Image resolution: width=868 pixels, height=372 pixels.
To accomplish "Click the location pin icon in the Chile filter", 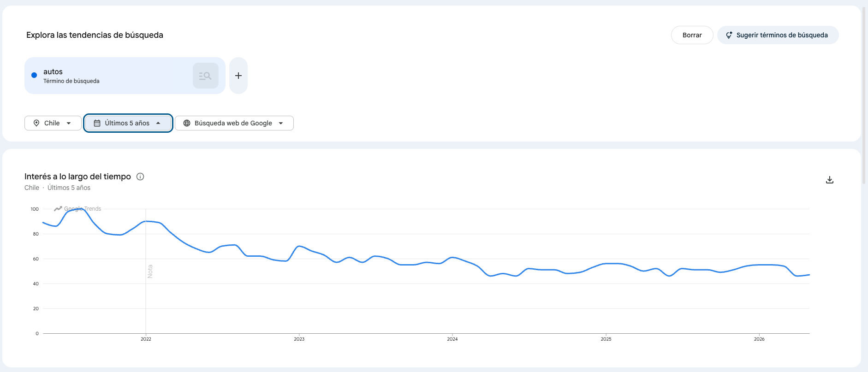I will 36,123.
